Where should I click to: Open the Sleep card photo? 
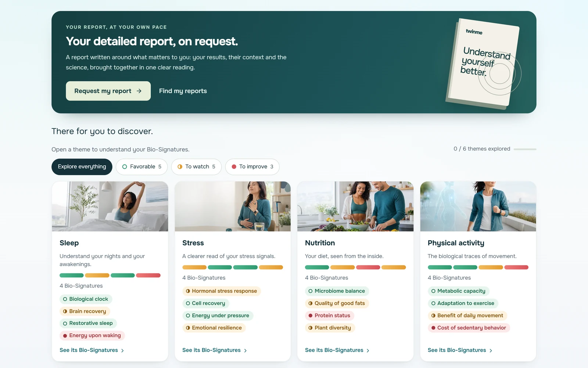[110, 206]
